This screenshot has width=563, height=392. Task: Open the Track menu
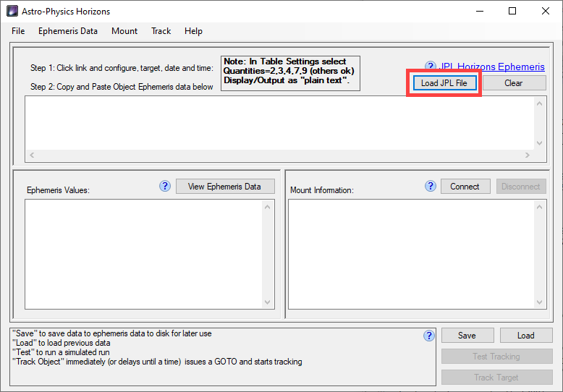pos(161,31)
